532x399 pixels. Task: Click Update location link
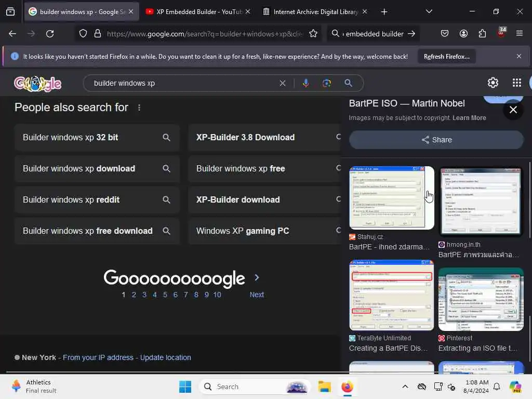[x=166, y=357]
